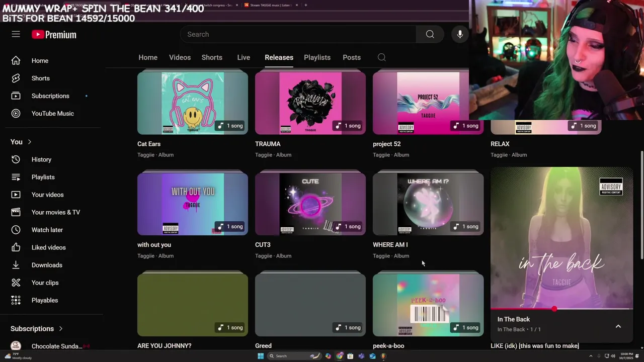Click the CUT3 title link
644x362 pixels.
click(x=263, y=245)
